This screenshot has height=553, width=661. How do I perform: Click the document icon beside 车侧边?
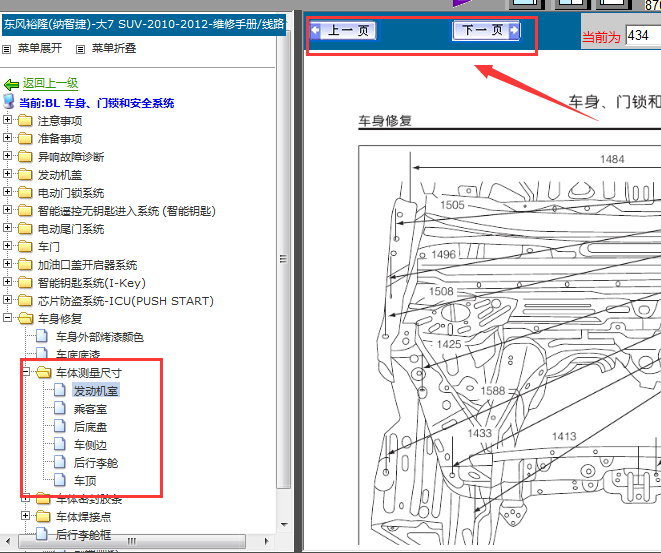pyautogui.click(x=60, y=444)
